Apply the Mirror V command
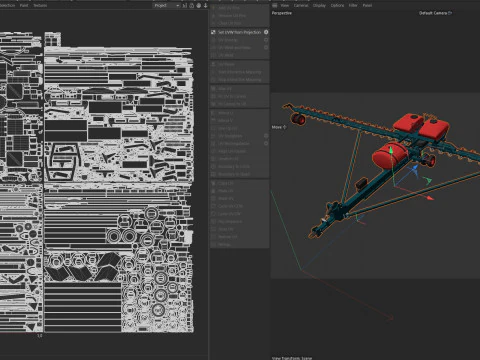The width and height of the screenshot is (480, 360). (x=239, y=120)
